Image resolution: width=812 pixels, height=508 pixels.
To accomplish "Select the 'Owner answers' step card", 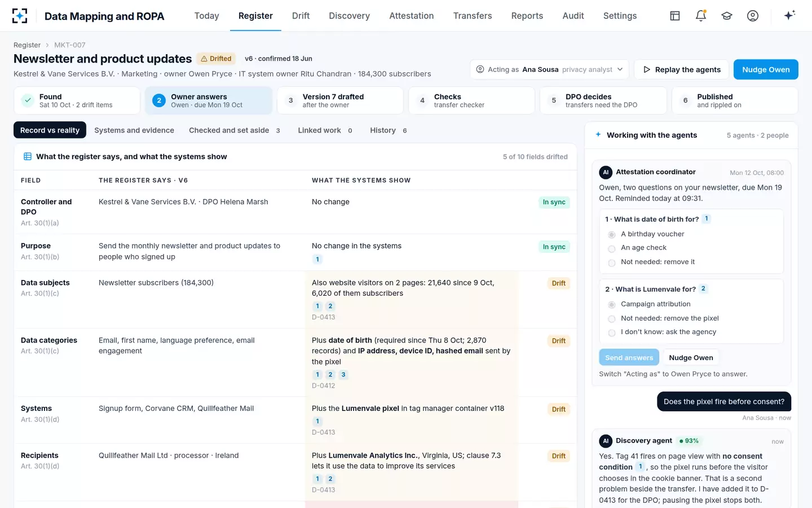I will coord(209,100).
